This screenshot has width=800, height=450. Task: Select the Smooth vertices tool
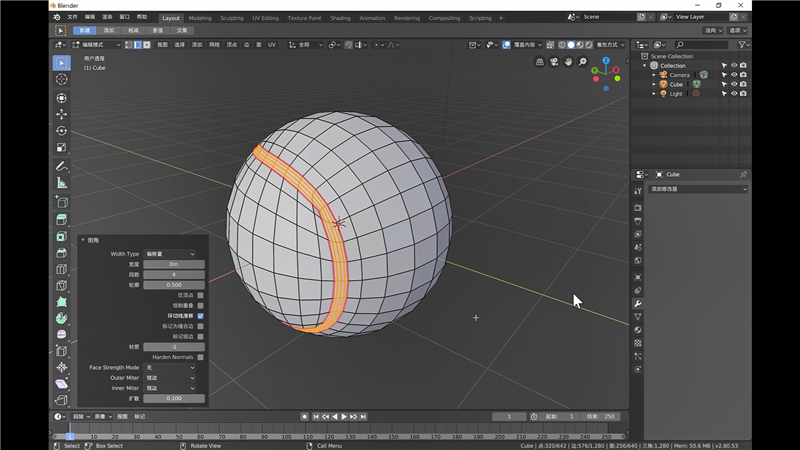point(62,334)
